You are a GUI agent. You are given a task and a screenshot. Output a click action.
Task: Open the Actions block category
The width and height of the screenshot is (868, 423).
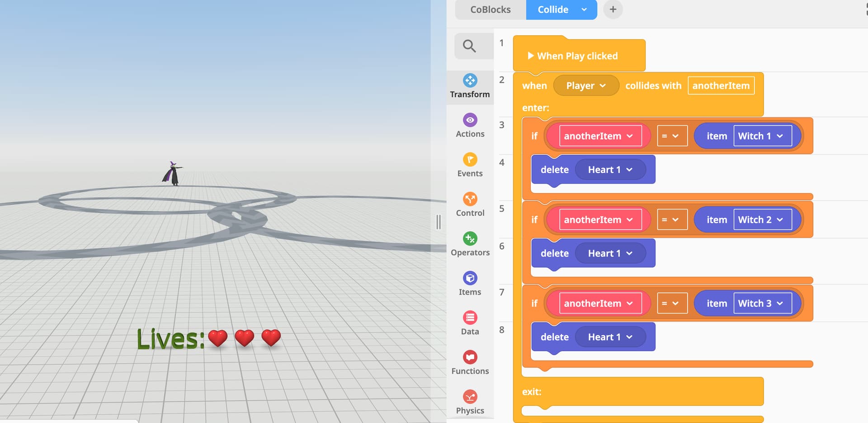(x=470, y=126)
